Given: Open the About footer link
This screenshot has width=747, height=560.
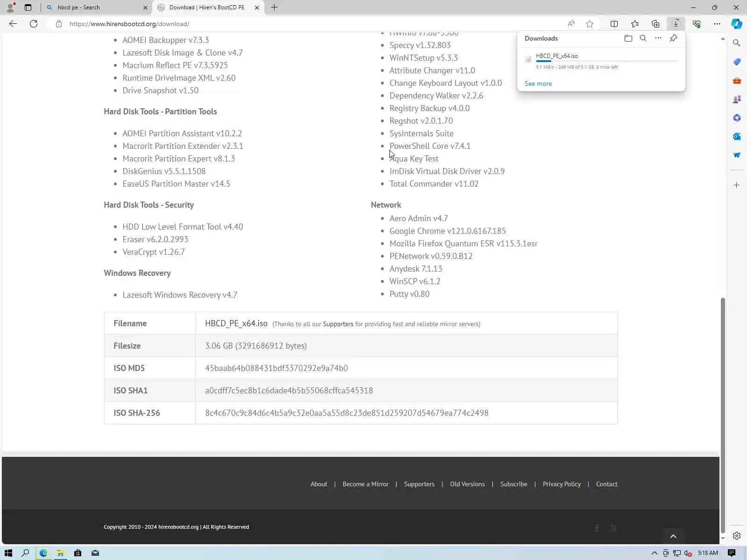Looking at the screenshot, I should coord(319,484).
